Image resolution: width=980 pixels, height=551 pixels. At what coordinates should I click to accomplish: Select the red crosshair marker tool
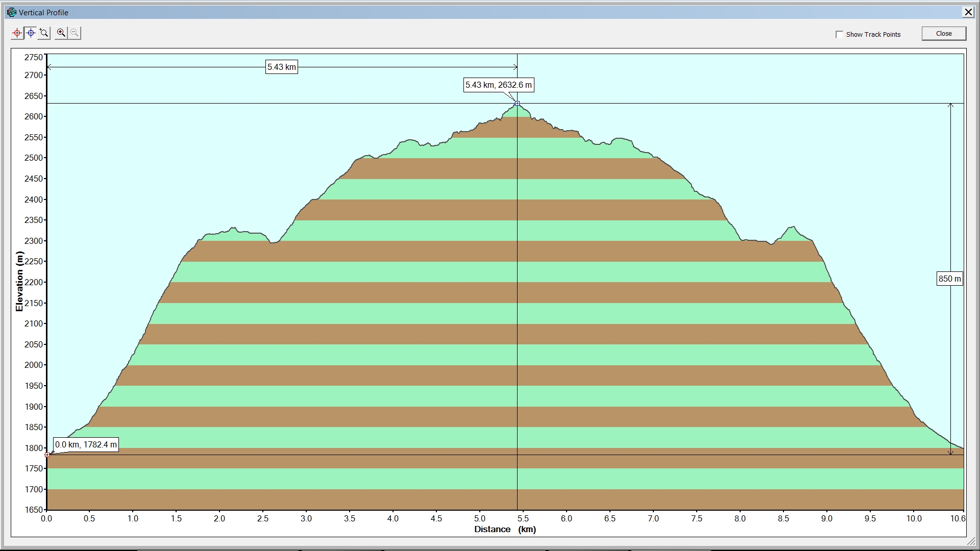17,33
